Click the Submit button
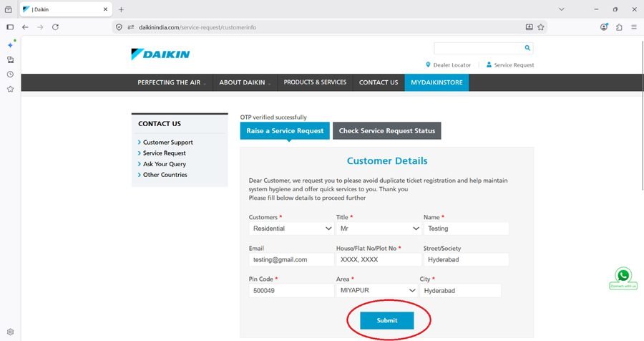 pyautogui.click(x=387, y=320)
